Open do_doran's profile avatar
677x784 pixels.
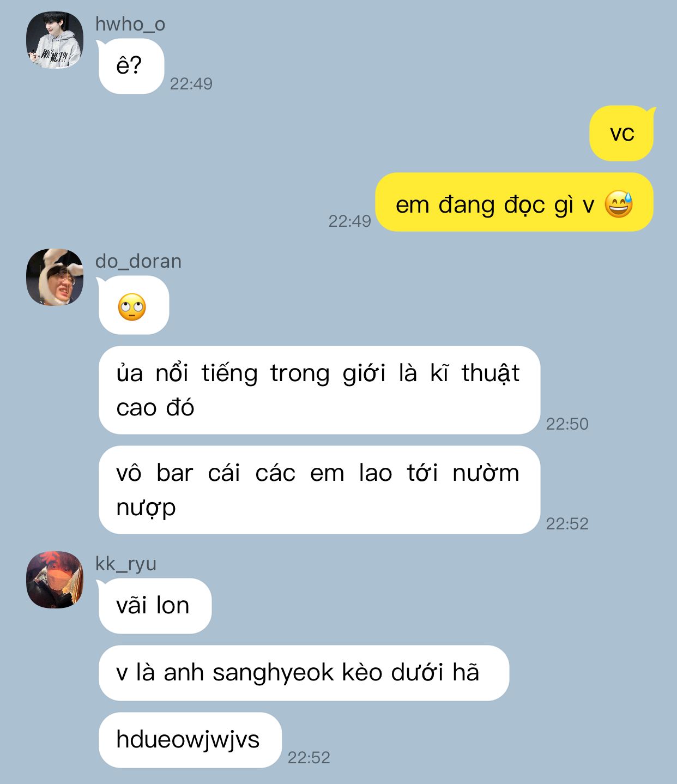(55, 277)
